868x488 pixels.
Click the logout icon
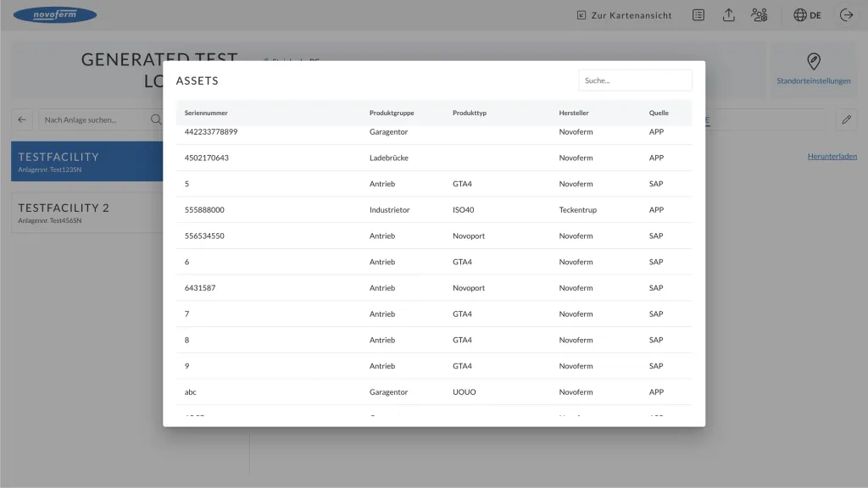point(847,15)
